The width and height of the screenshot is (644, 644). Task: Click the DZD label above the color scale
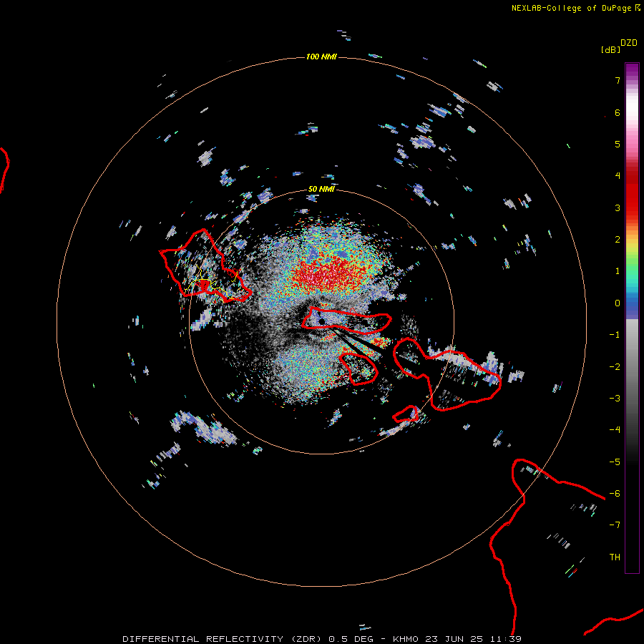coord(629,43)
